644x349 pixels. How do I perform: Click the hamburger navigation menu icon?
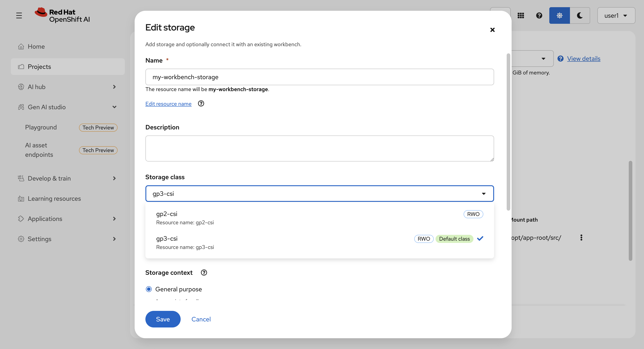pos(19,15)
